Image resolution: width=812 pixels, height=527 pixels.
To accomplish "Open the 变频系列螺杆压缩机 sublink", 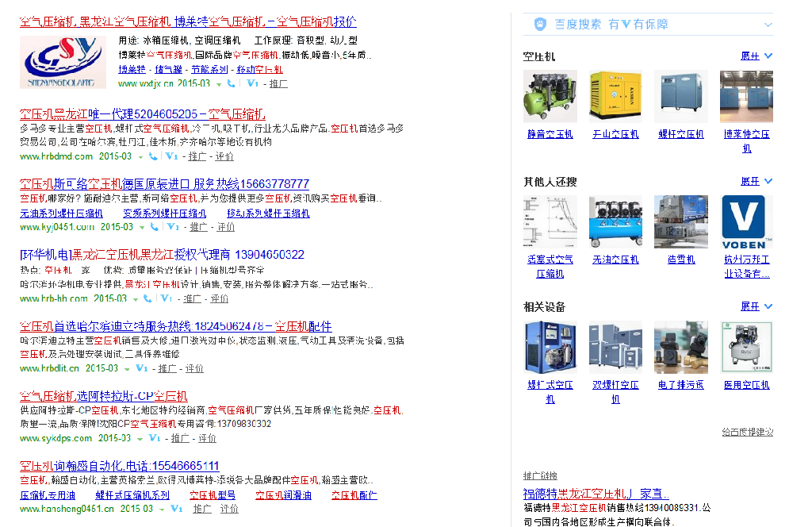I will (165, 213).
